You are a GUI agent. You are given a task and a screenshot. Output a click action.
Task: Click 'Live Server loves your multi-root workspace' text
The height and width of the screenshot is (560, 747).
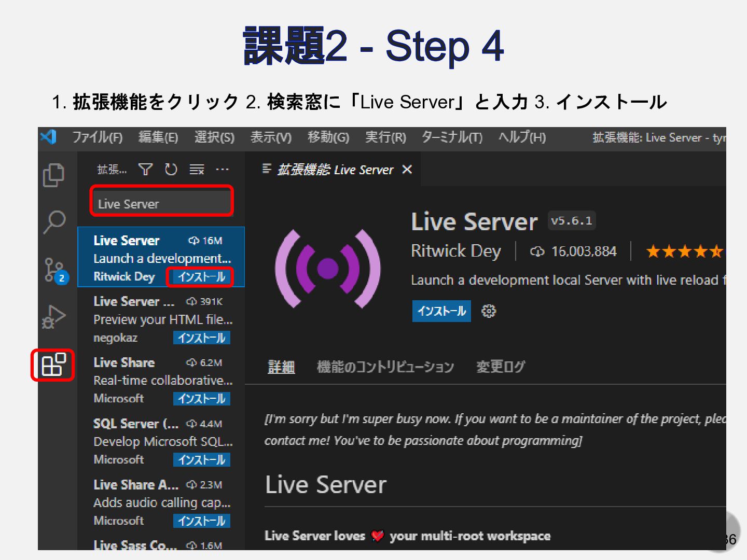click(x=407, y=536)
